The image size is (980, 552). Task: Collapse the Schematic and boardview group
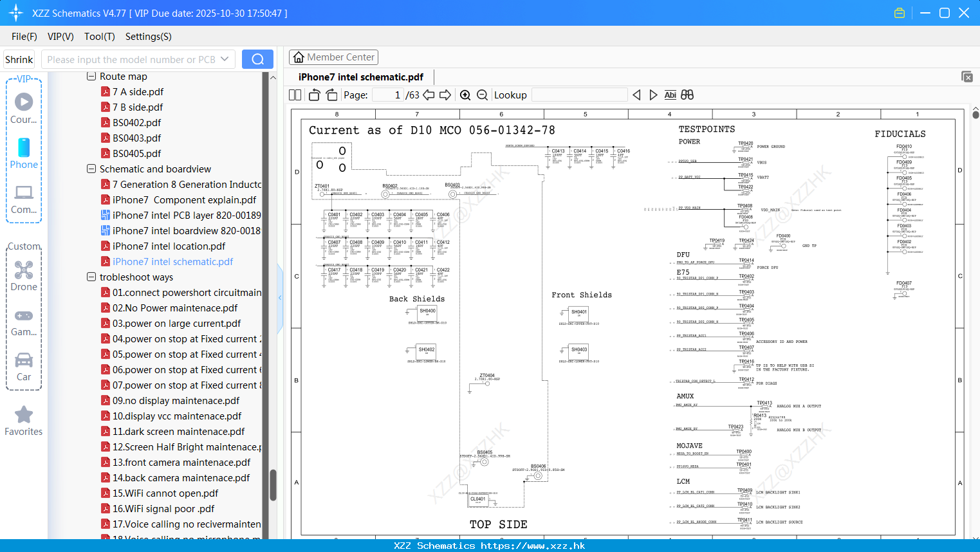[91, 169]
